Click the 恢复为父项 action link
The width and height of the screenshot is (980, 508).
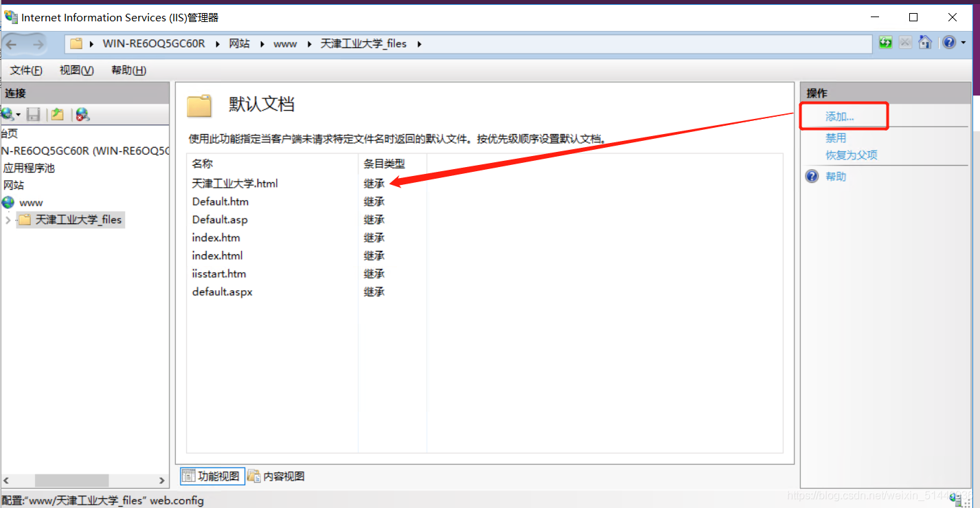point(852,155)
